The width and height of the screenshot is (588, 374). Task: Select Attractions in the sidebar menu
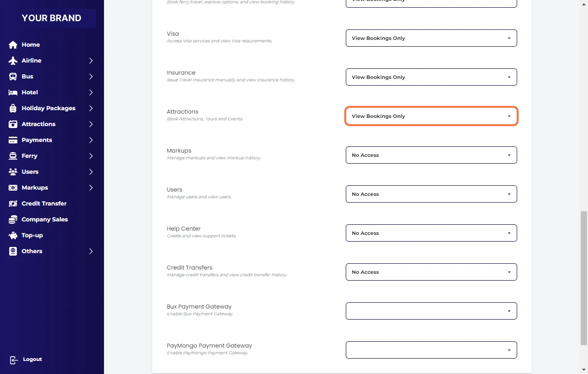click(39, 124)
